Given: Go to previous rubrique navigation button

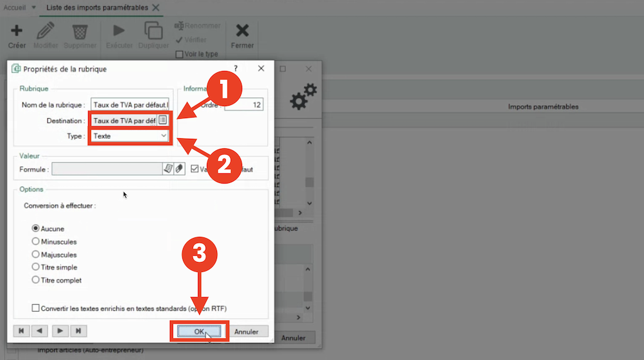Looking at the screenshot, I should click(40, 331).
